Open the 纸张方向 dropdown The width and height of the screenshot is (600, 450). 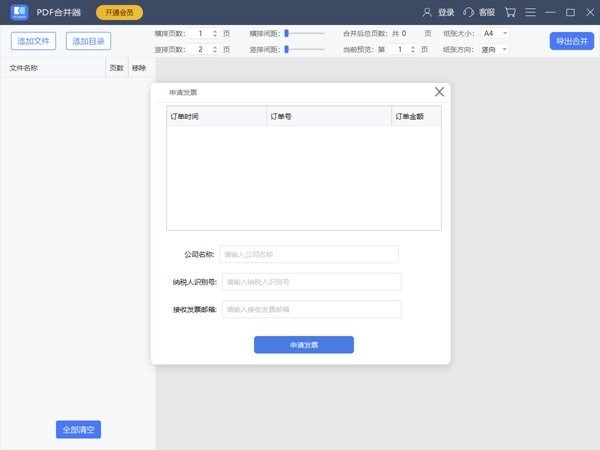click(x=495, y=49)
